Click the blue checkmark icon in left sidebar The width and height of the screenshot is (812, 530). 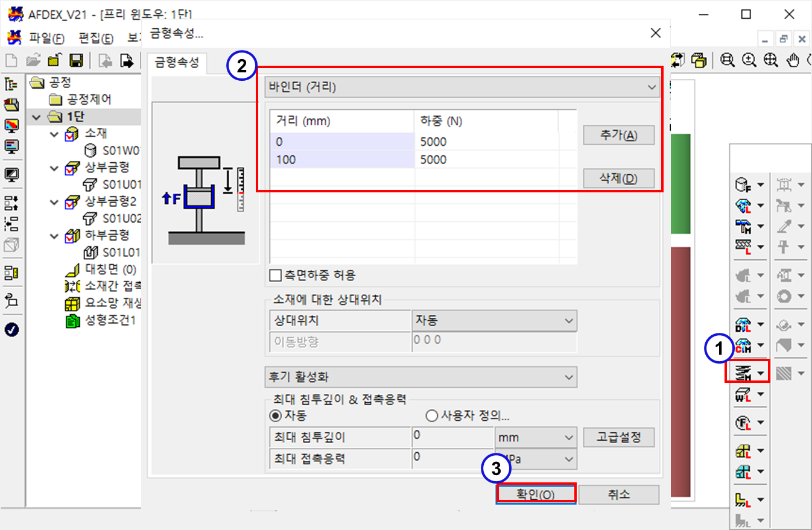click(11, 329)
